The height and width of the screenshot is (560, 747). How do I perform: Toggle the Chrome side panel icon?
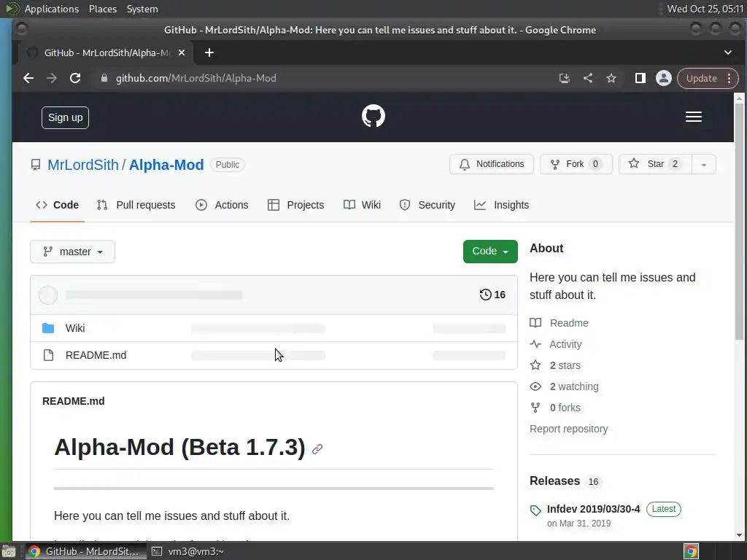pos(640,78)
